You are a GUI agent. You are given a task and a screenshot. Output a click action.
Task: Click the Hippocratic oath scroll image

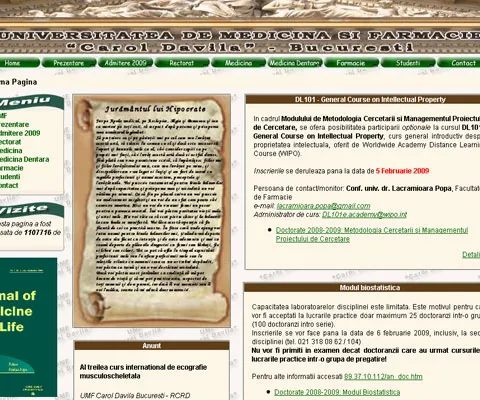coord(152,211)
